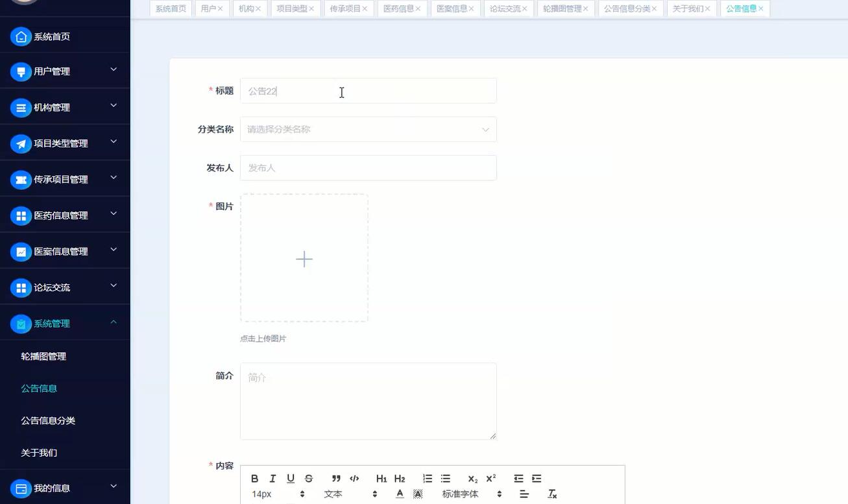This screenshot has width=848, height=504.
Task: Apply underline formatting to the content text
Action: 291,478
